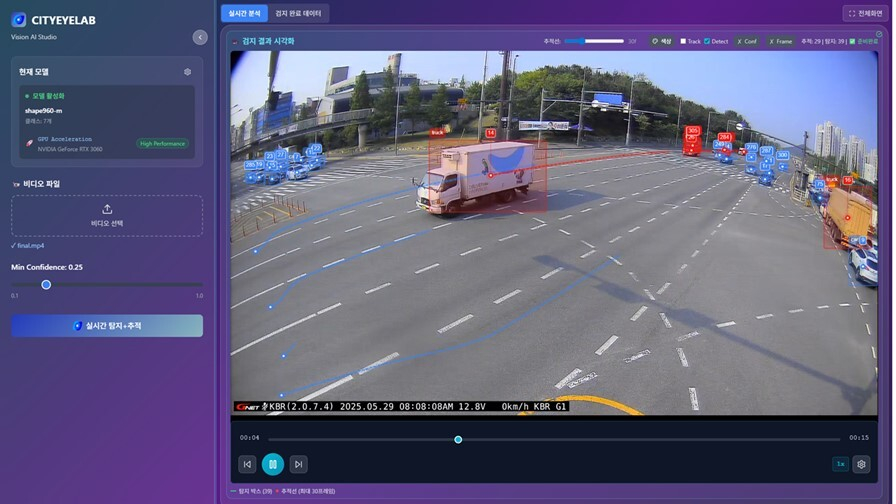The image size is (896, 504).
Task: Toggle the Frame display option
Action: tap(780, 41)
